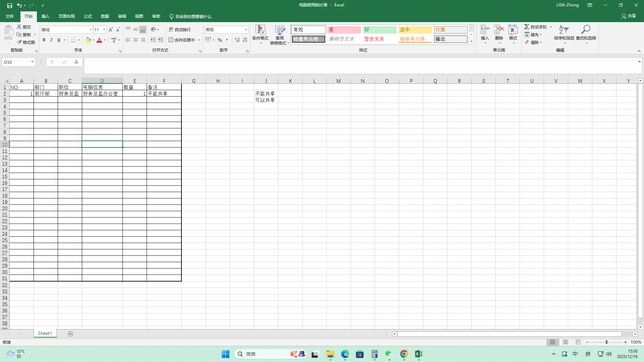Image resolution: width=644 pixels, height=362 pixels.
Task: Click the Percent Style icon
Action: coord(220,40)
